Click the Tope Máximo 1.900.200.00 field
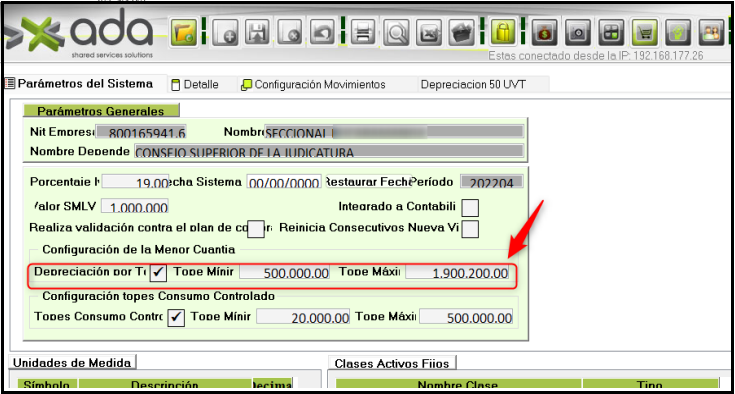This screenshot has height=394, width=735. (457, 273)
